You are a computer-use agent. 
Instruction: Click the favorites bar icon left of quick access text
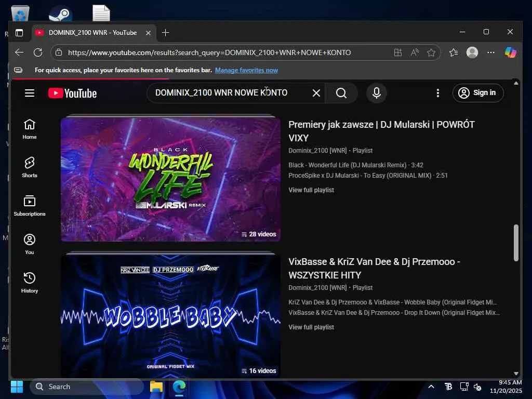[18, 70]
